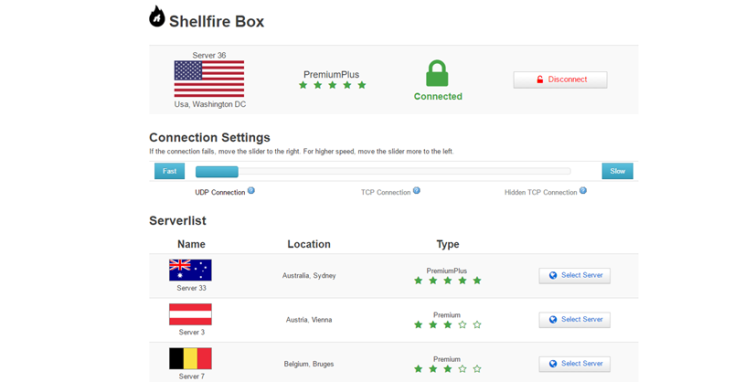Click the PremiumPlus label in connection panel
Screen dimensions: 755x382
pos(331,75)
